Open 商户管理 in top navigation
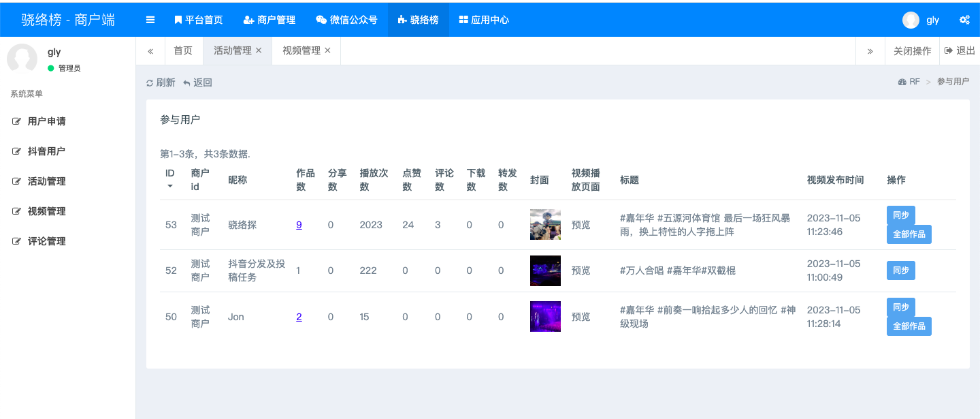 [x=269, y=20]
